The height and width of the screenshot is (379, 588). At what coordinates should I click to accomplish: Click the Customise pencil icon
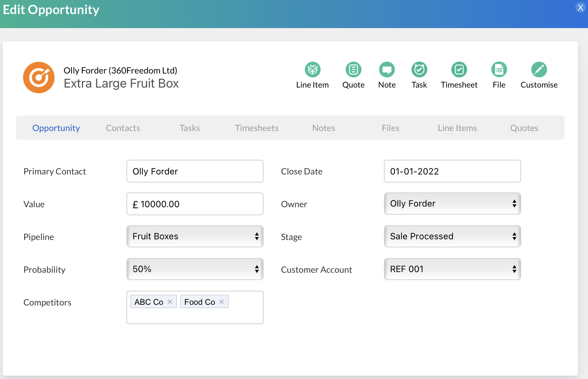tap(539, 70)
